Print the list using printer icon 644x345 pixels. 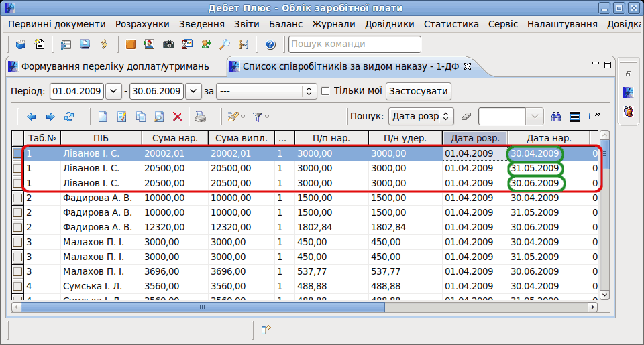click(x=201, y=117)
